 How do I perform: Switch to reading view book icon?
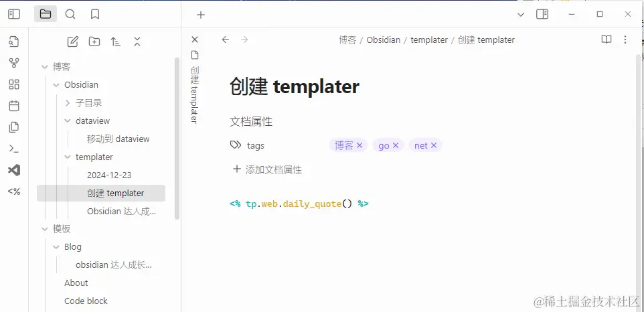(607, 40)
